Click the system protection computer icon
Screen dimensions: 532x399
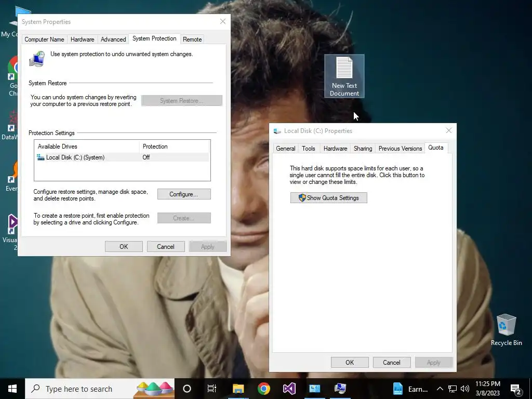(37, 59)
